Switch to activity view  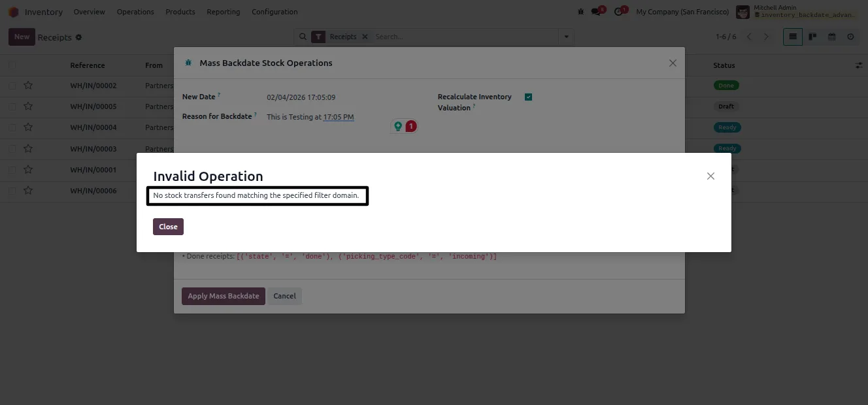(x=850, y=37)
